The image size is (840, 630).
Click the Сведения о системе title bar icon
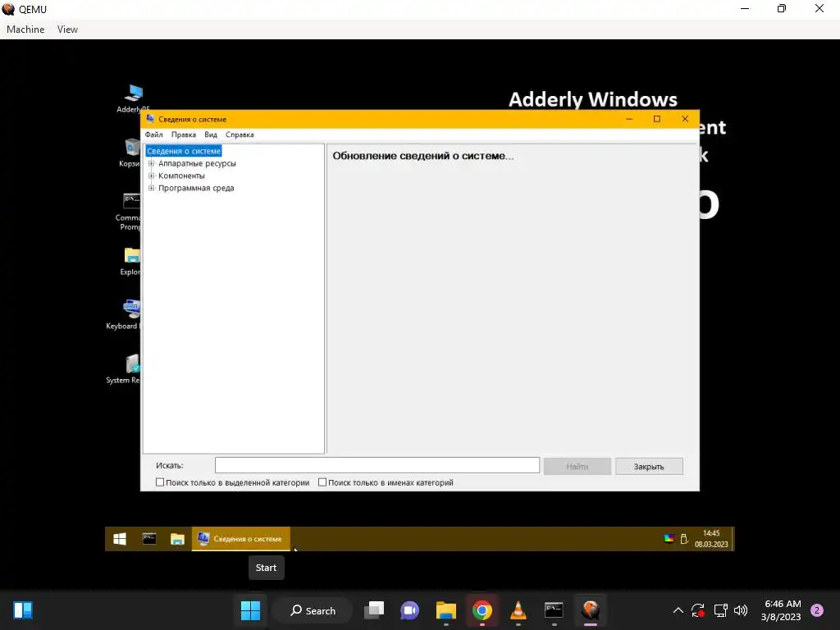click(151, 119)
